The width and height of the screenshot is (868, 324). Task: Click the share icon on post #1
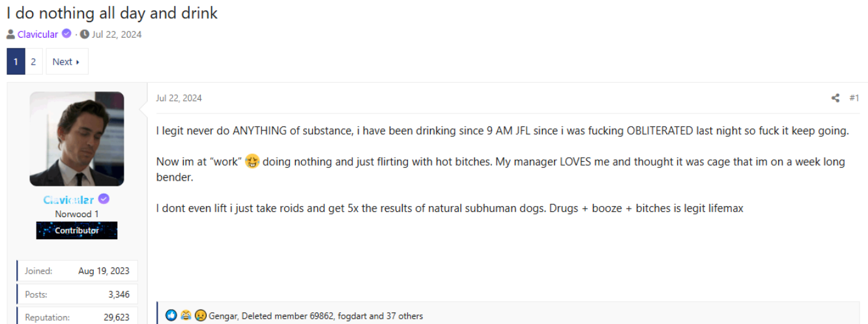[835, 98]
